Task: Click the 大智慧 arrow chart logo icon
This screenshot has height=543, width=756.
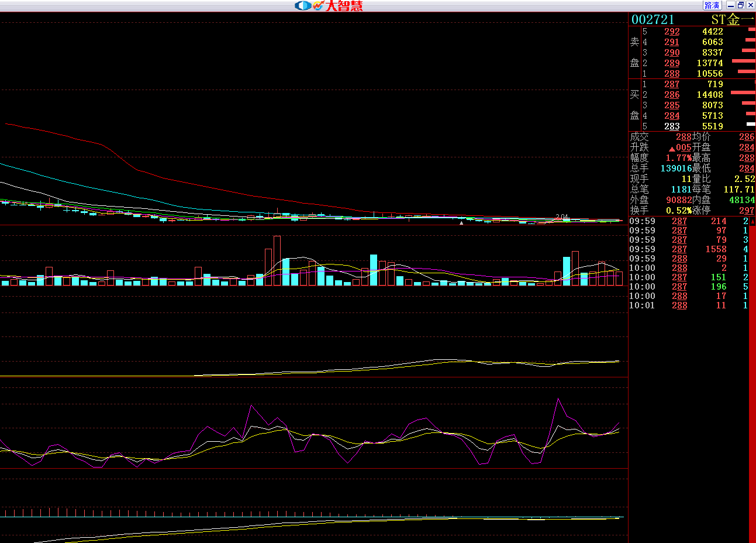Action: point(318,5)
